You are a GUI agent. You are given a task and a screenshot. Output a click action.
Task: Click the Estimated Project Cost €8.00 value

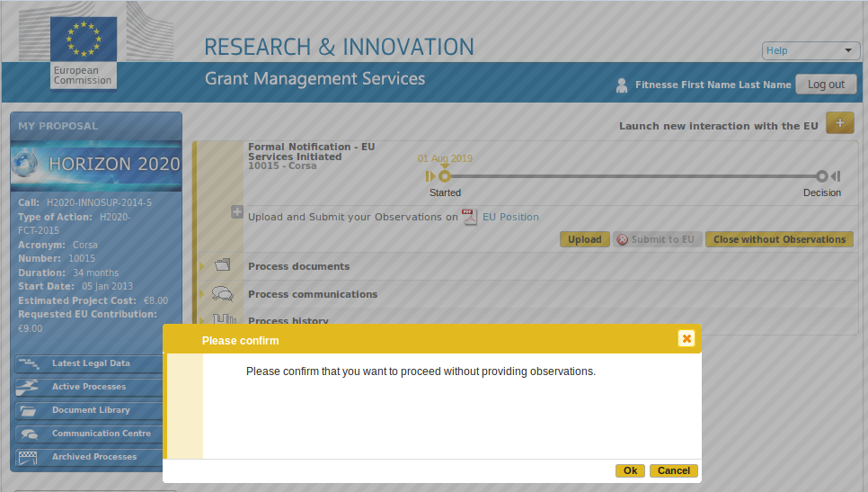tap(156, 300)
